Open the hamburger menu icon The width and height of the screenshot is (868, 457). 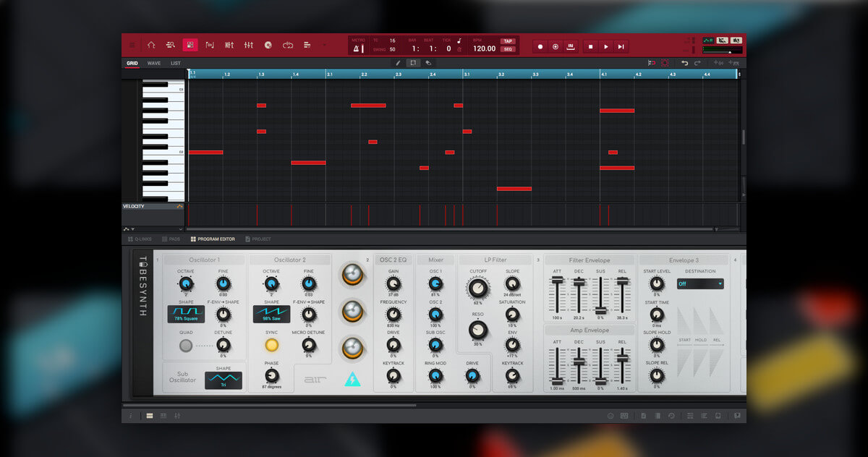(x=132, y=46)
